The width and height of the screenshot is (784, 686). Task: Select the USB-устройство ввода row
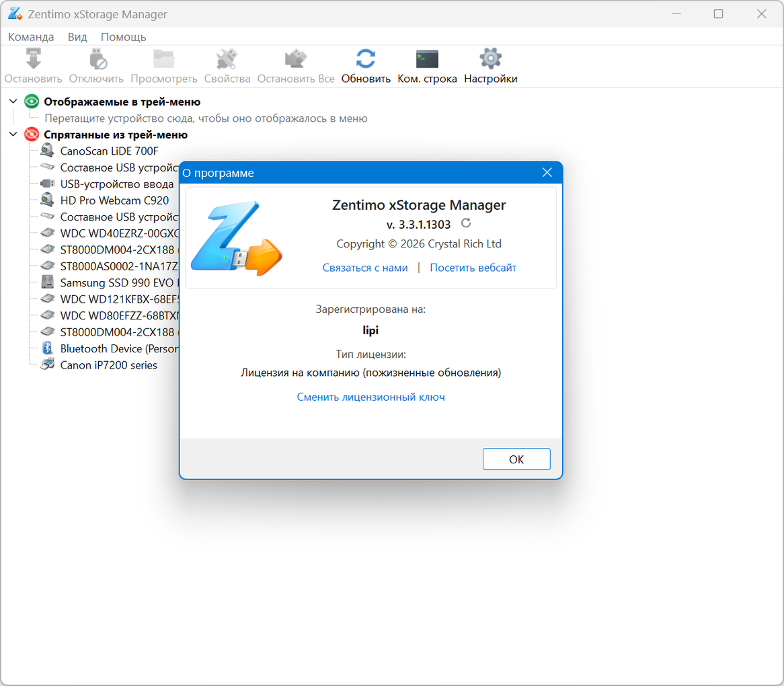116,184
